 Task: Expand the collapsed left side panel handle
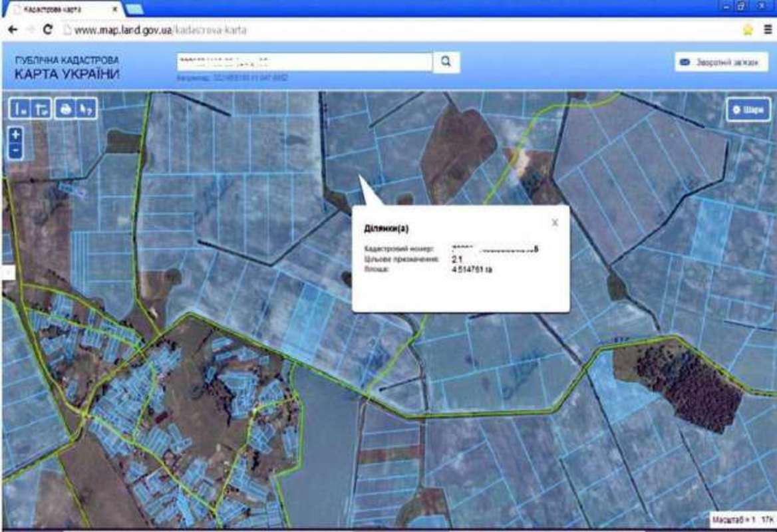tap(7, 272)
